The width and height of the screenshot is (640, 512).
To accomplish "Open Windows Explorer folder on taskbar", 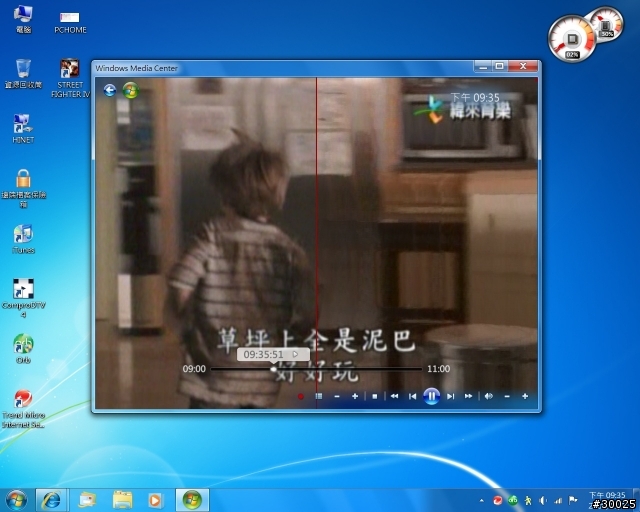I will click(x=122, y=500).
